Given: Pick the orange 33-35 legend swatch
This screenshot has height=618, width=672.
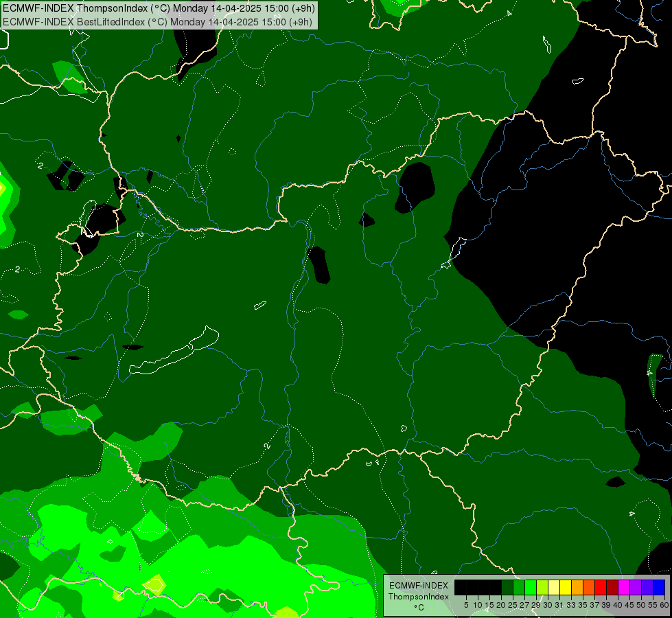Looking at the screenshot, I should coord(577,587).
